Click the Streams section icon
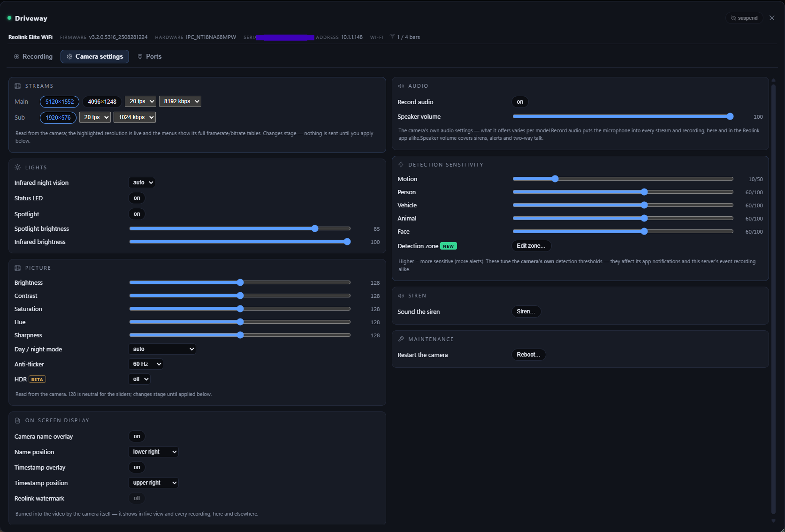This screenshot has width=785, height=532. coord(18,86)
